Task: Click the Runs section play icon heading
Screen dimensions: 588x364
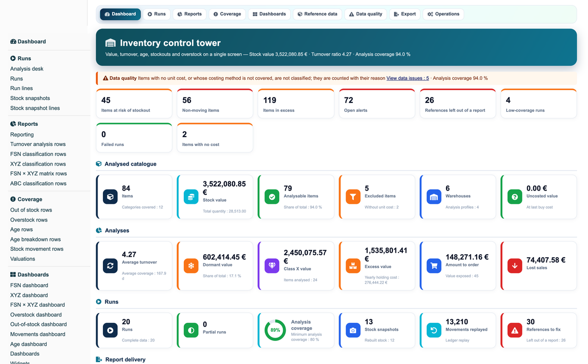Action: tap(99, 302)
